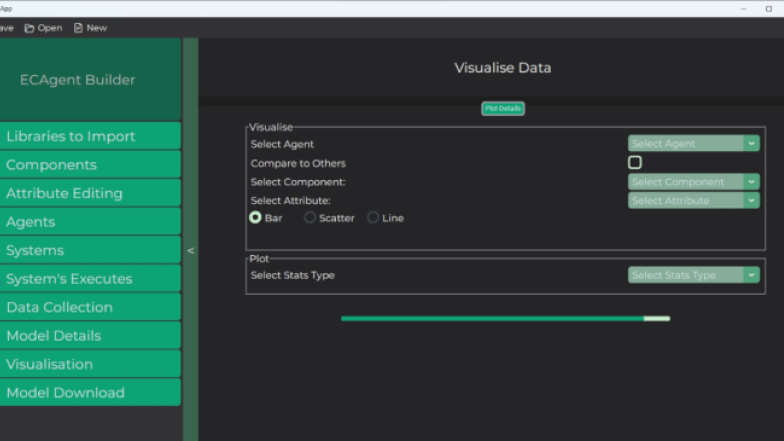Open the Systems page
The image size is (784, 441).
point(90,250)
